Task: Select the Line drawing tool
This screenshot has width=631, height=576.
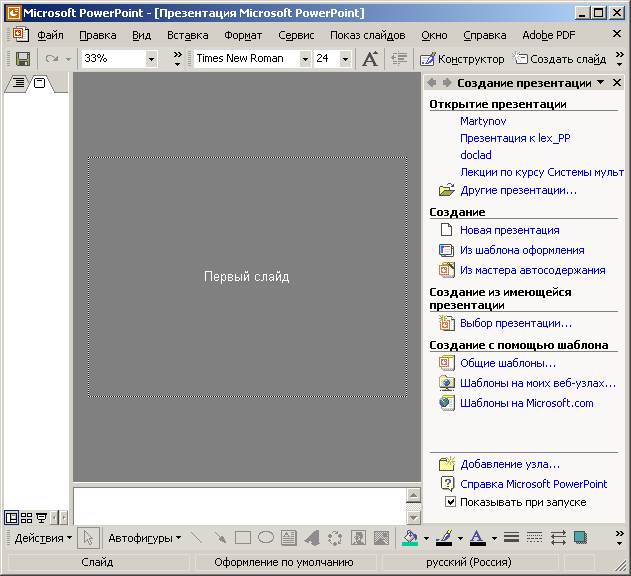Action: pos(196,538)
